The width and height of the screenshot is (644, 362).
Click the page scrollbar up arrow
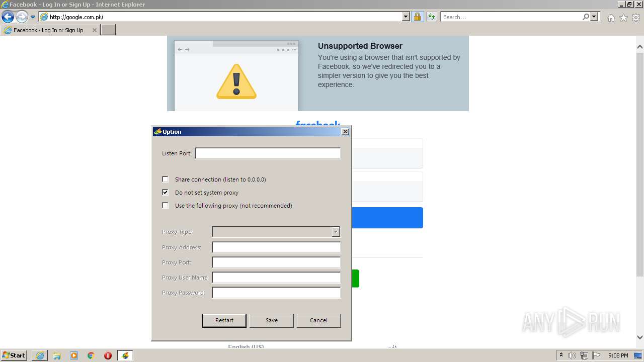coord(640,47)
